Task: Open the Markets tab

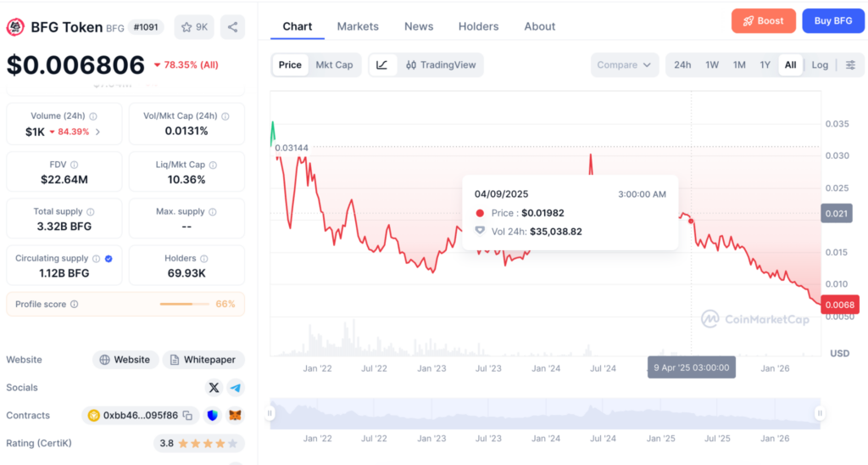Action: tap(358, 26)
